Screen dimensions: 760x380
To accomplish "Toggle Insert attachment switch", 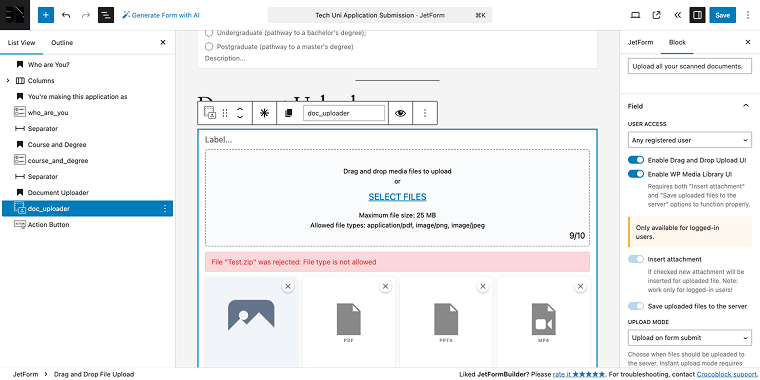I will coord(636,259).
